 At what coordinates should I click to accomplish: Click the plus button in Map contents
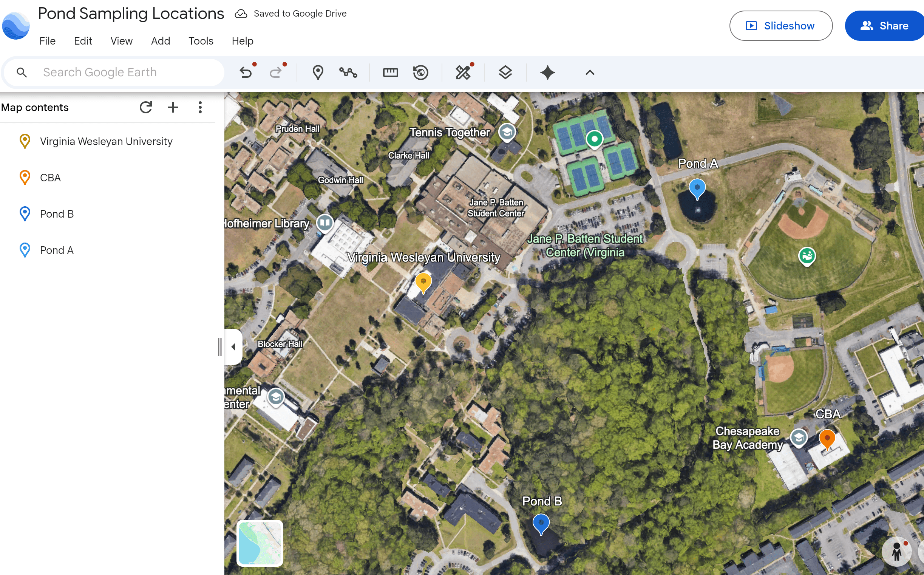pyautogui.click(x=173, y=108)
